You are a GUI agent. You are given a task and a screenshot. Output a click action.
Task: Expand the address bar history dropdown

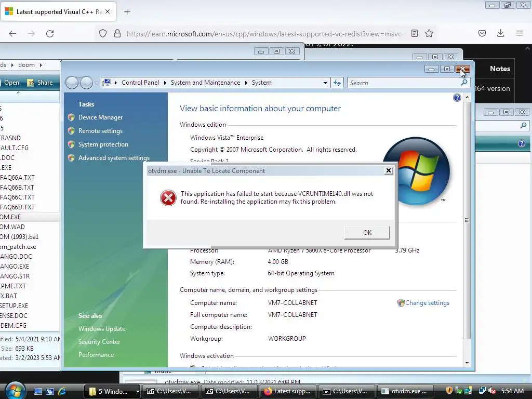click(x=325, y=83)
